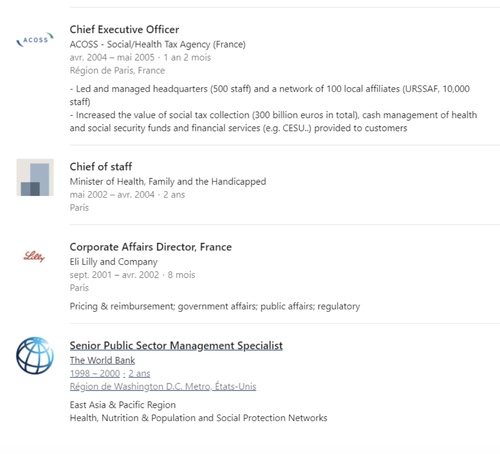500x454 pixels.
Task: Open the Chief Executive Officer position title
Action: tap(124, 29)
